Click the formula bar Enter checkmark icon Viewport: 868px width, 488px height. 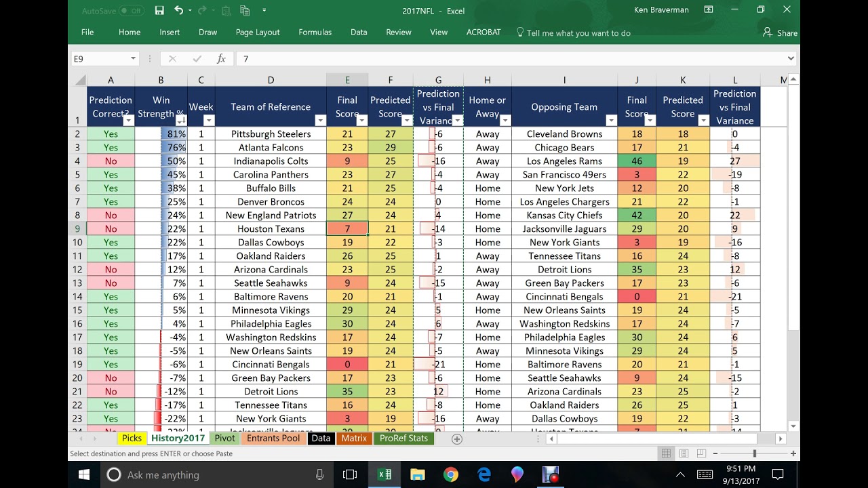(x=197, y=59)
